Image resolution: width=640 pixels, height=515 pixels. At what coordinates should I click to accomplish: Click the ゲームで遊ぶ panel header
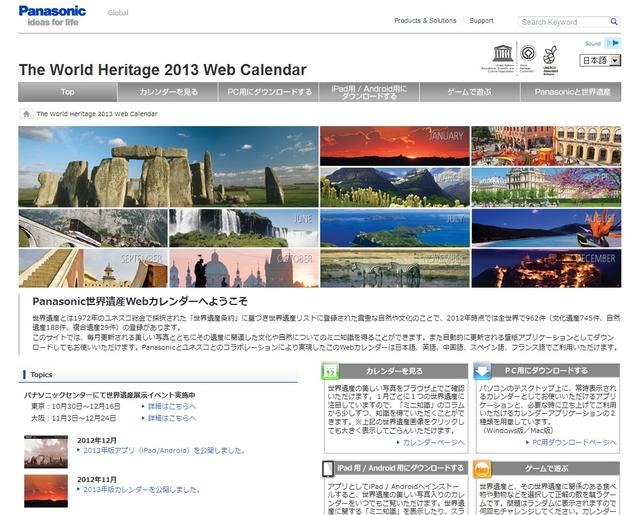point(547,469)
